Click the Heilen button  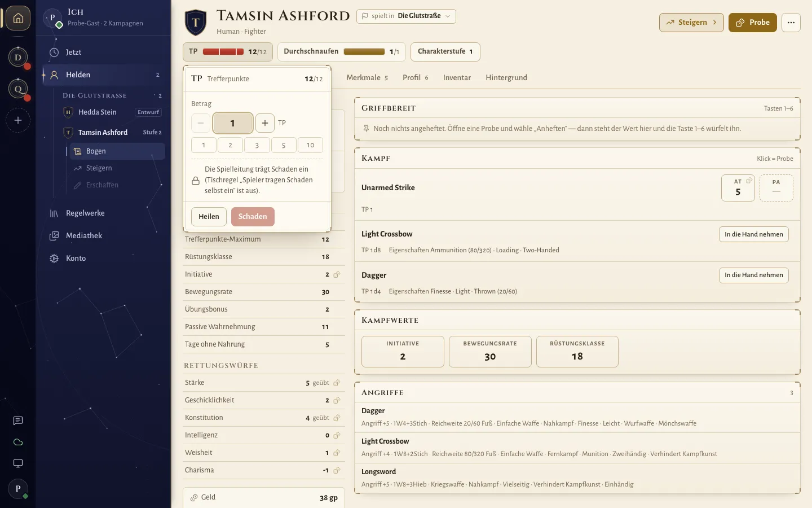[x=209, y=217]
